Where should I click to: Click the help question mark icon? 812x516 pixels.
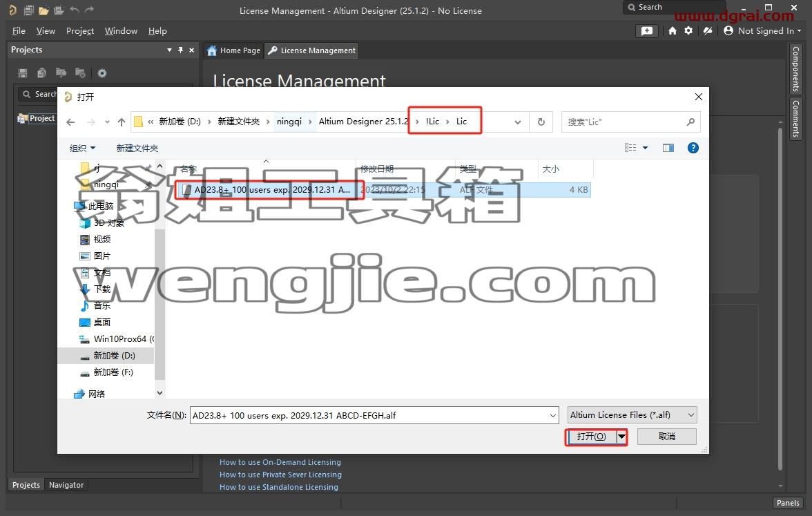(x=693, y=148)
